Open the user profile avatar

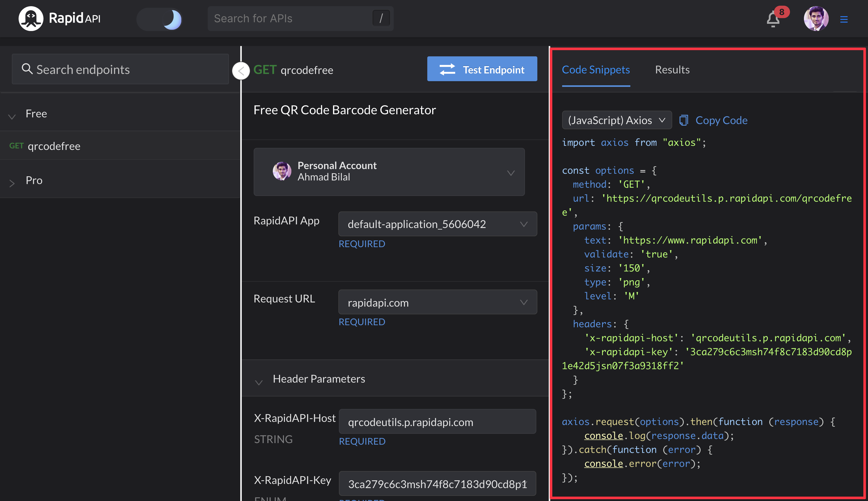[816, 19]
